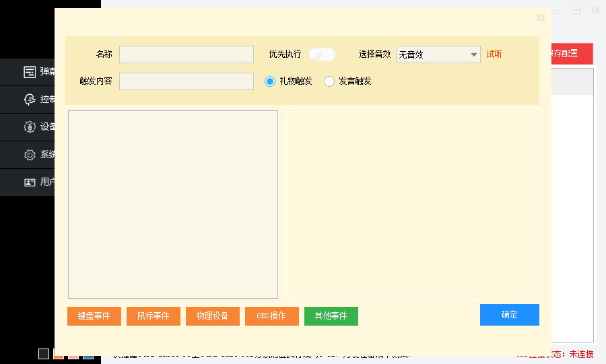Open 用户 via its ID card icon
The height and width of the screenshot is (364, 606).
[x=30, y=182]
